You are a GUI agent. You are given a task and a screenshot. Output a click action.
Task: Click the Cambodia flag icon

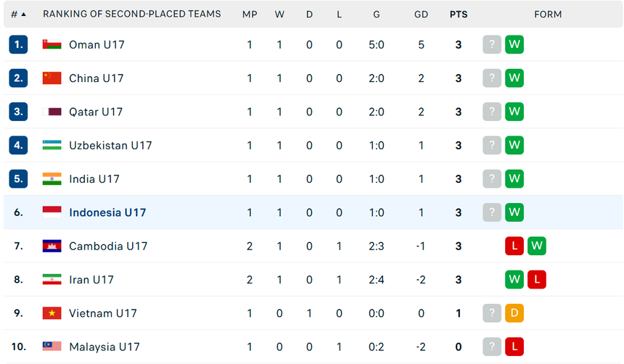(52, 246)
